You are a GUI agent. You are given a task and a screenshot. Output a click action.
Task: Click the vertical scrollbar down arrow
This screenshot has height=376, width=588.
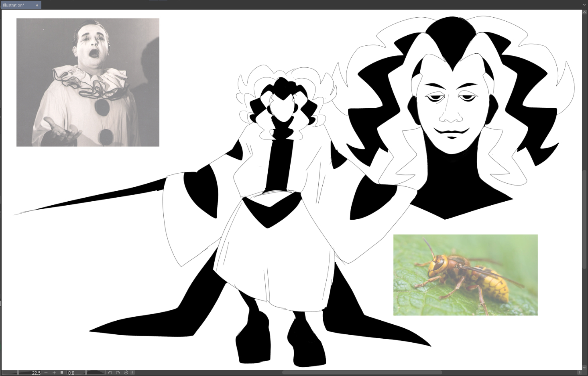pos(585,367)
